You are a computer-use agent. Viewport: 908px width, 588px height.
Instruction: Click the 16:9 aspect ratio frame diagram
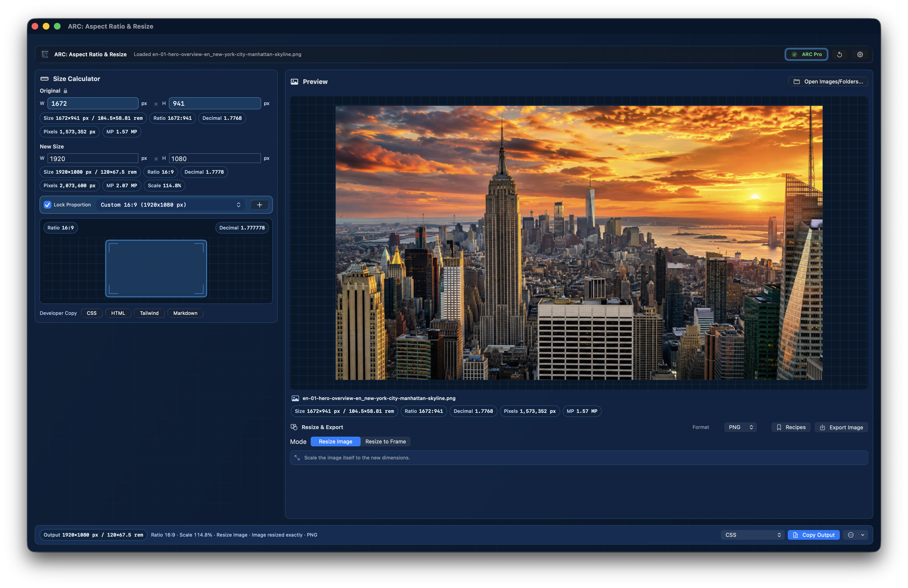tap(156, 268)
